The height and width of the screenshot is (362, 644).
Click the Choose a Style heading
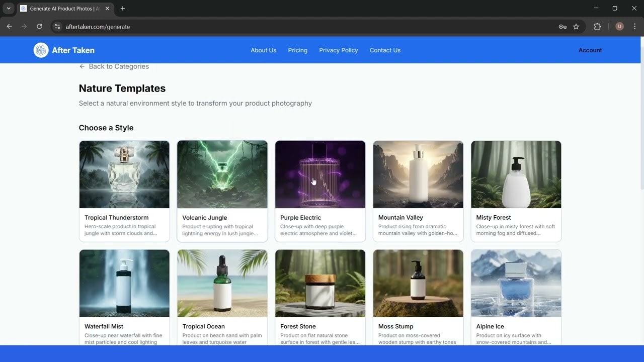pyautogui.click(x=106, y=128)
